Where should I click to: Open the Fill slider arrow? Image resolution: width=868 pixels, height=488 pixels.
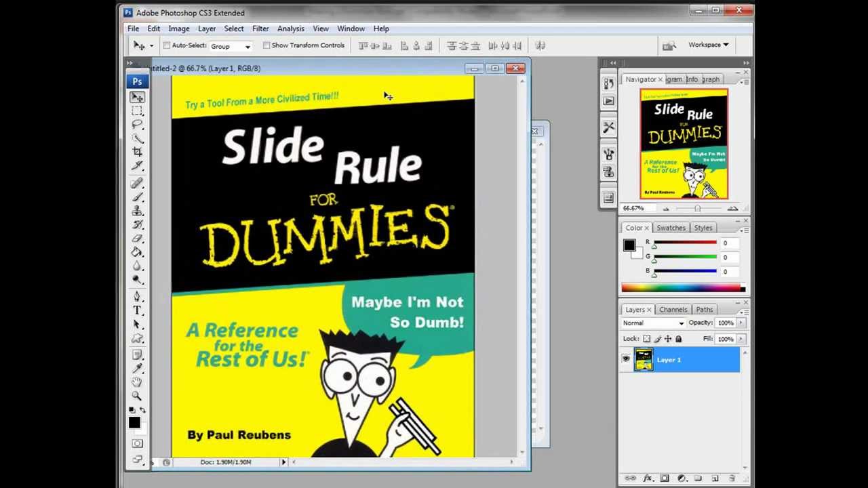(x=741, y=339)
